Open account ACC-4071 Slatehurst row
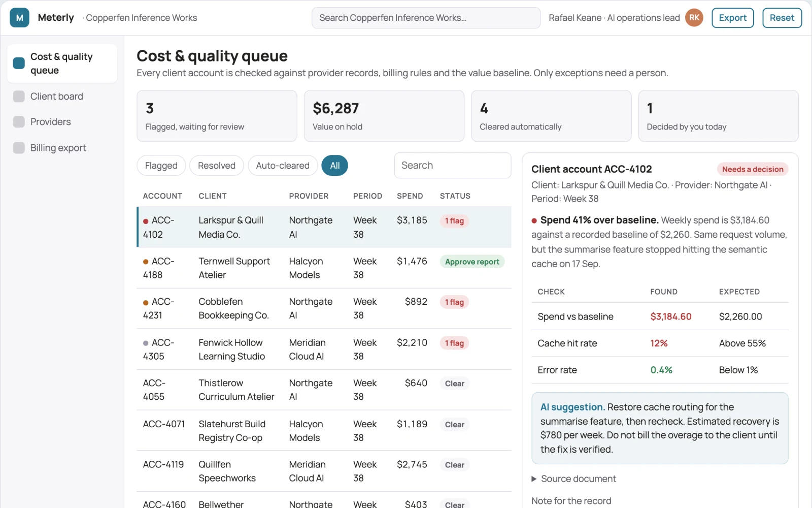The height and width of the screenshot is (508, 812). coord(324,431)
